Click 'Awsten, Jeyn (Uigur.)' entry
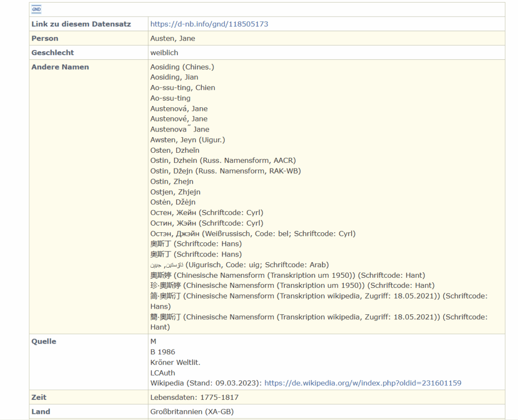This screenshot has height=420, width=518. [x=188, y=140]
